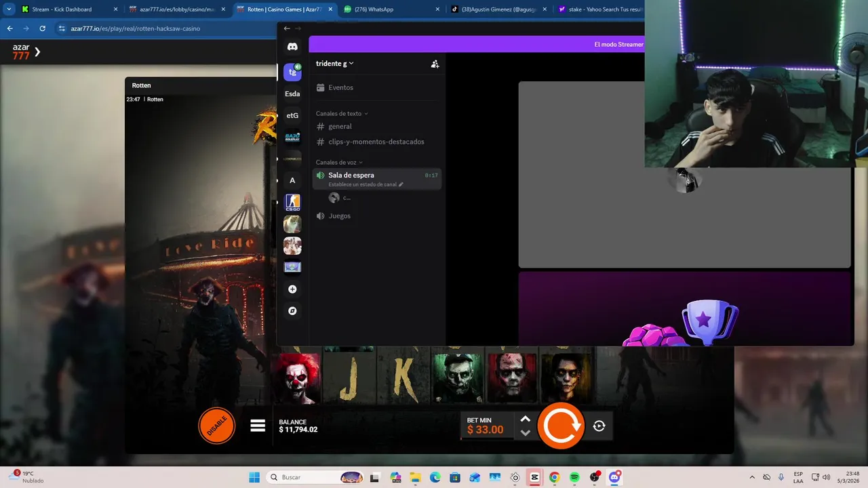The height and width of the screenshot is (488, 868).
Task: Open 'Eventos' in the Discord server
Action: (x=377, y=87)
